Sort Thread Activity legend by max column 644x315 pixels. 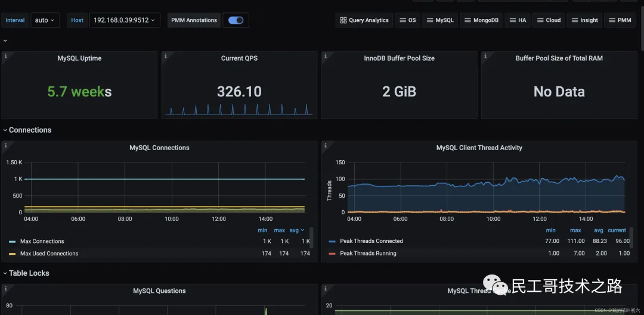point(575,230)
